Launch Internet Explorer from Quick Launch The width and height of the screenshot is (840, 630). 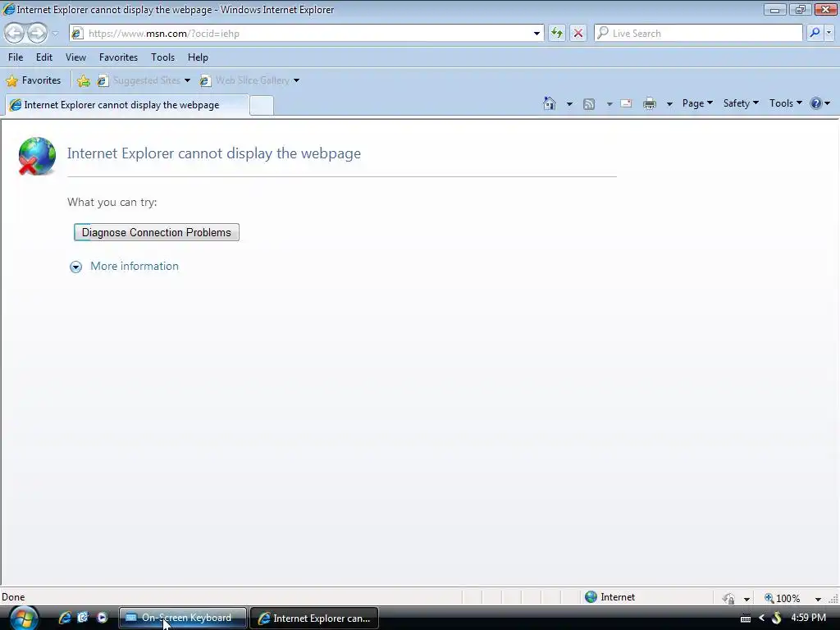65,618
